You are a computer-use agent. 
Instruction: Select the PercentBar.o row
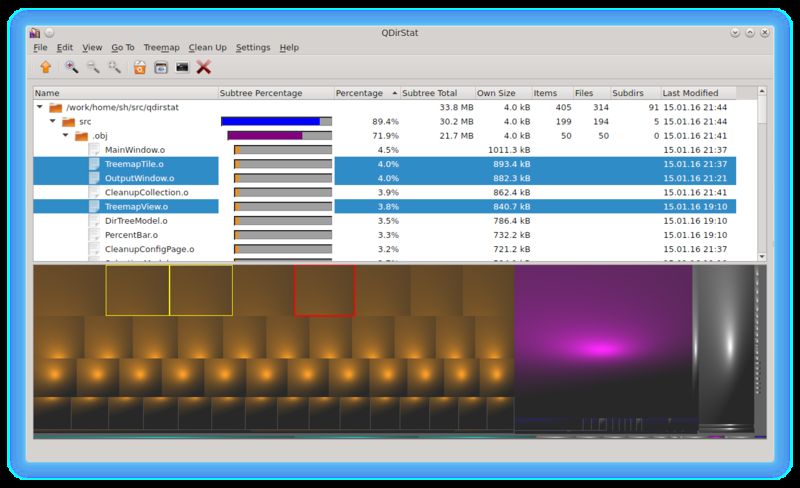tap(385, 235)
